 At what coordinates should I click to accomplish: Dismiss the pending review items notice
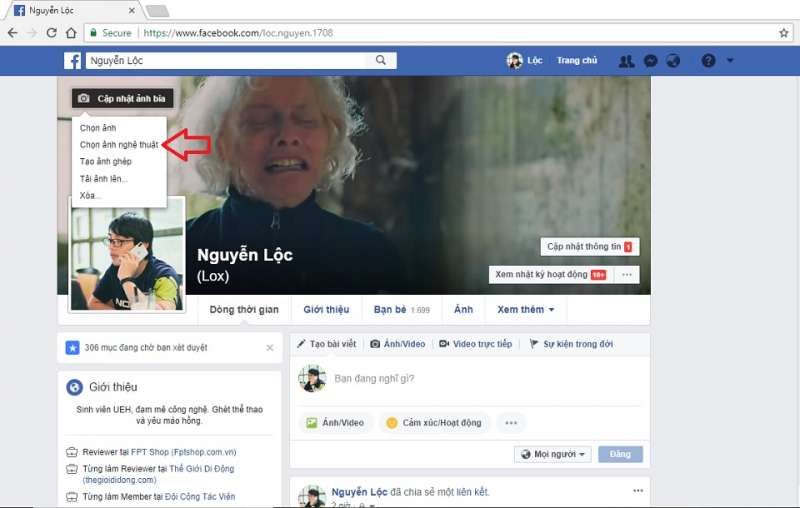(x=269, y=348)
